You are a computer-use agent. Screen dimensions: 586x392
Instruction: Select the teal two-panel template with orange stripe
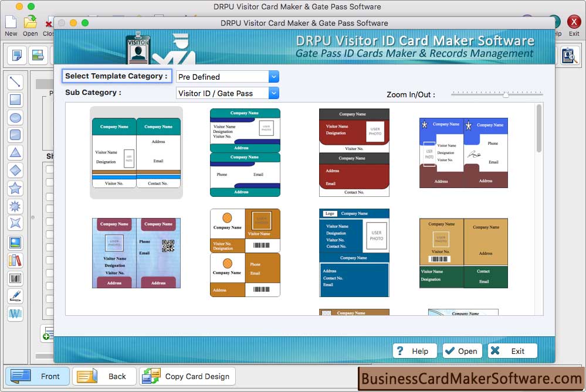tap(137, 153)
